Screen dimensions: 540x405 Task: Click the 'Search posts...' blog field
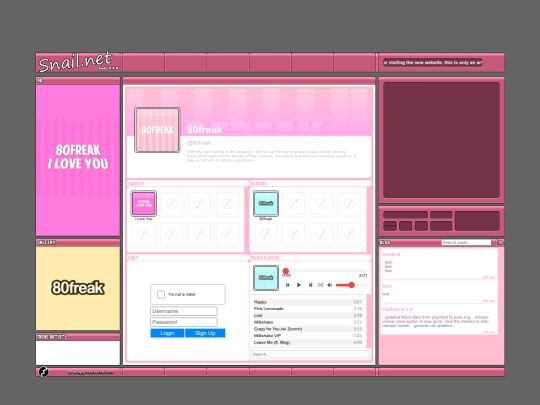[466, 242]
